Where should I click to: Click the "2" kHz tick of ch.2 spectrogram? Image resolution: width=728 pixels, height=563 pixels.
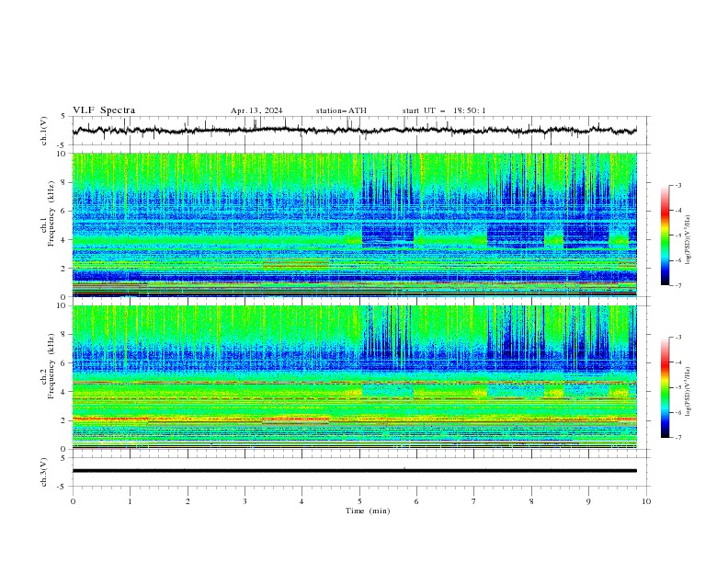pyautogui.click(x=64, y=420)
